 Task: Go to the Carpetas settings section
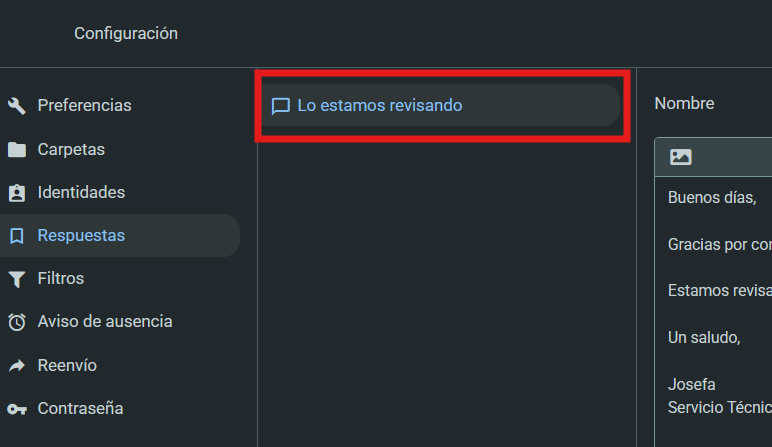71,149
